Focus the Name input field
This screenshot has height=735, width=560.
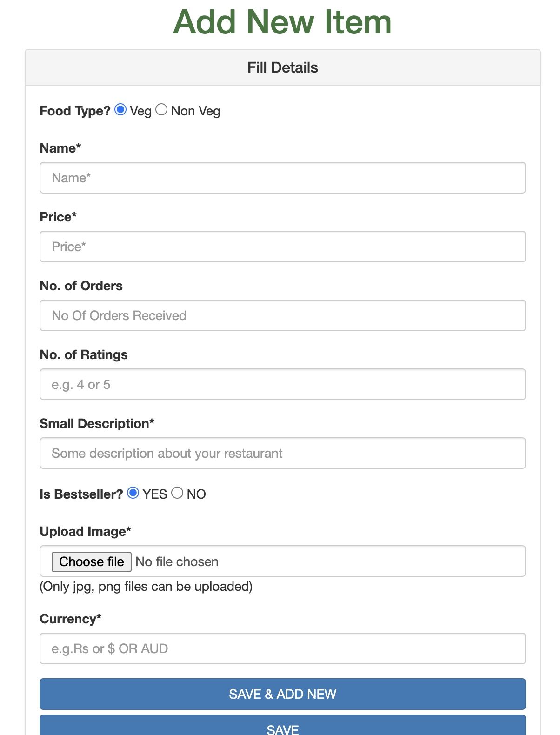click(282, 178)
